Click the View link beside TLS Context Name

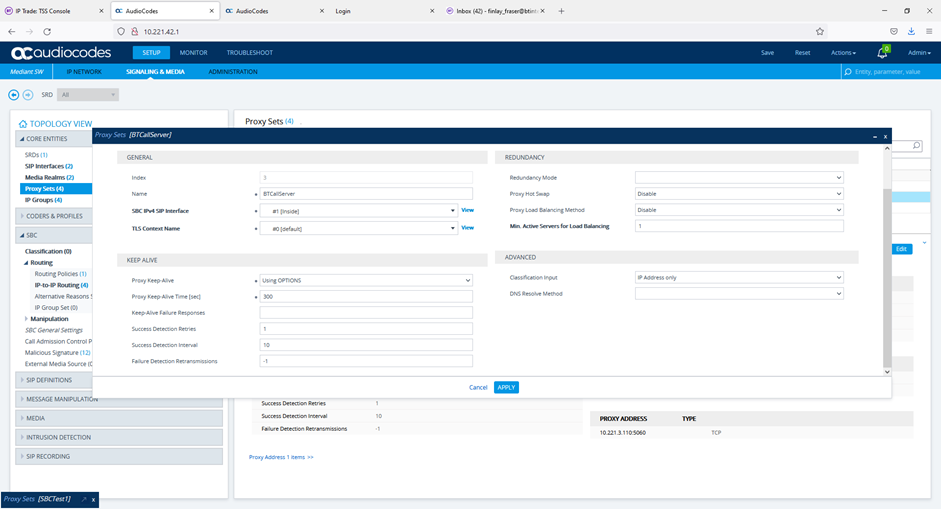[467, 228]
